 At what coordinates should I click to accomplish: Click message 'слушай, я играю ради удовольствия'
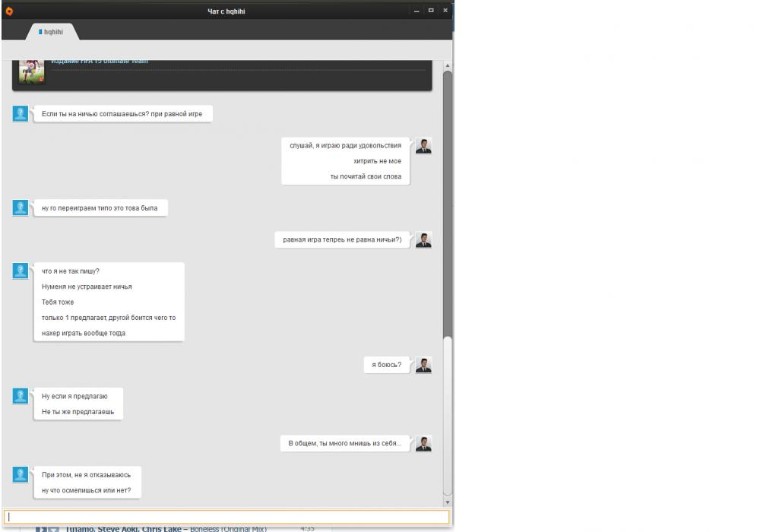[x=346, y=145]
